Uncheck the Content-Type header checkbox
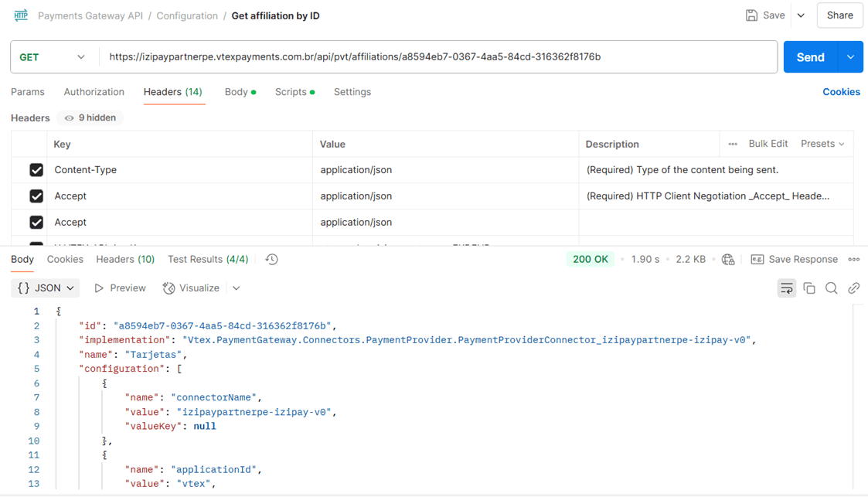The width and height of the screenshot is (868, 497). 36,170
